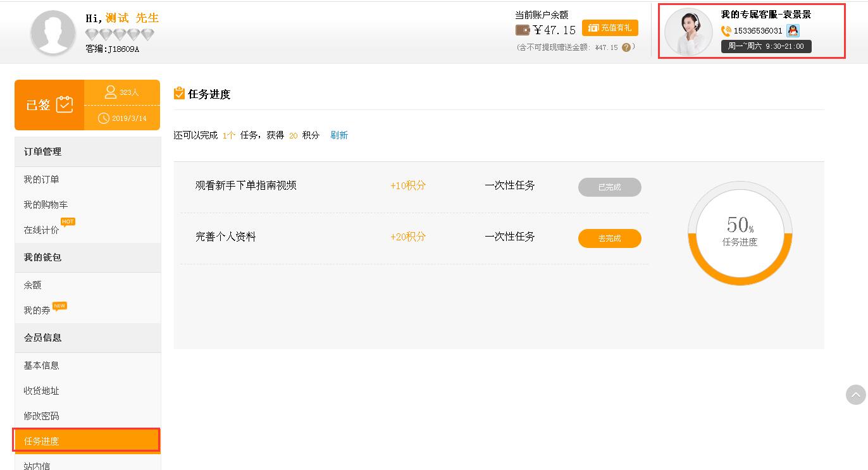This screenshot has height=470, width=868.
Task: Open 我的订单 in the sidebar
Action: (42, 180)
